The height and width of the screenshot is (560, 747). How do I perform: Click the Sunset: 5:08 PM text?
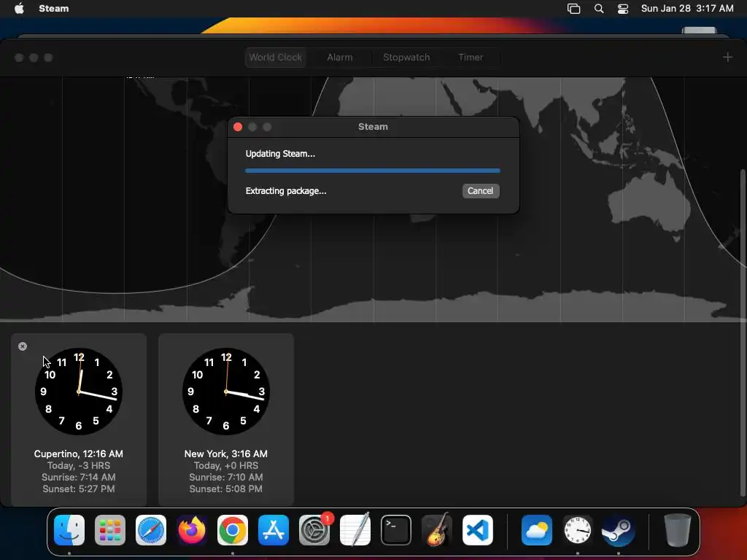[x=226, y=489]
